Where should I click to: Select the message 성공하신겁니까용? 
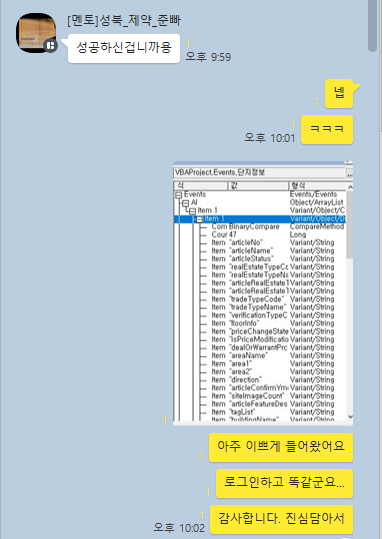pos(124,48)
